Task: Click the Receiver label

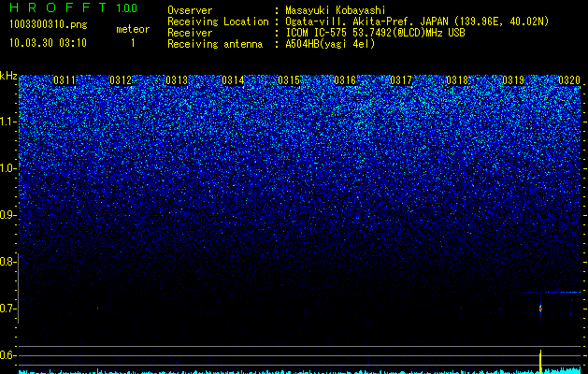Action: pyautogui.click(x=190, y=33)
